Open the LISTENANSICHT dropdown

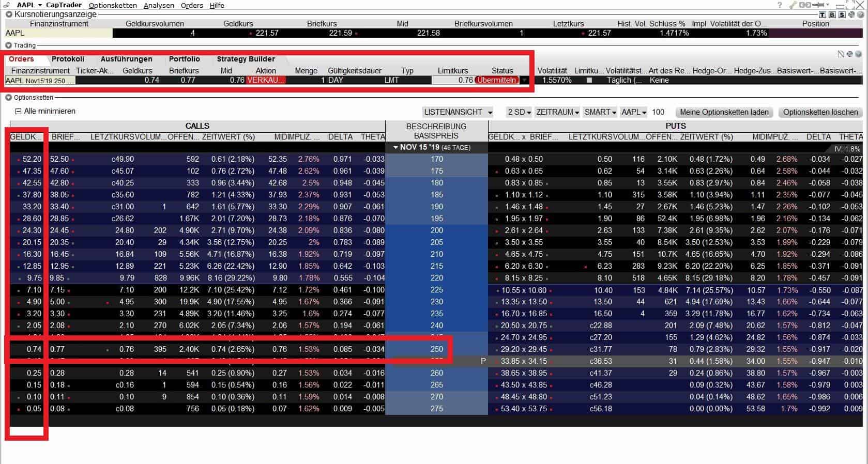[x=458, y=112]
